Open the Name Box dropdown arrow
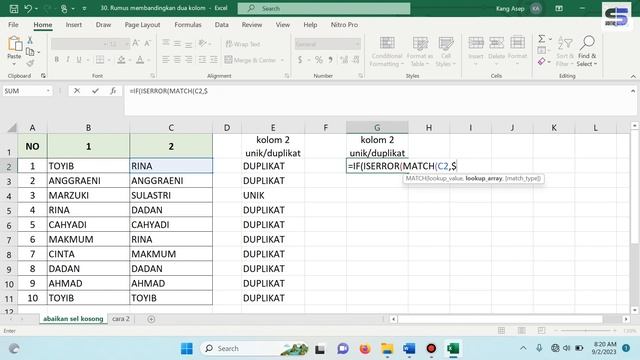Screen dimensions: 640x360 coord(48,91)
